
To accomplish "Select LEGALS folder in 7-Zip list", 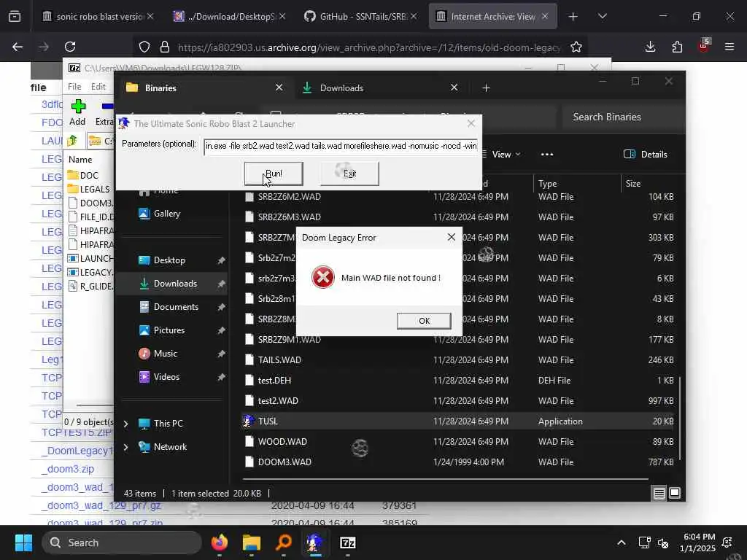I will 89,189.
